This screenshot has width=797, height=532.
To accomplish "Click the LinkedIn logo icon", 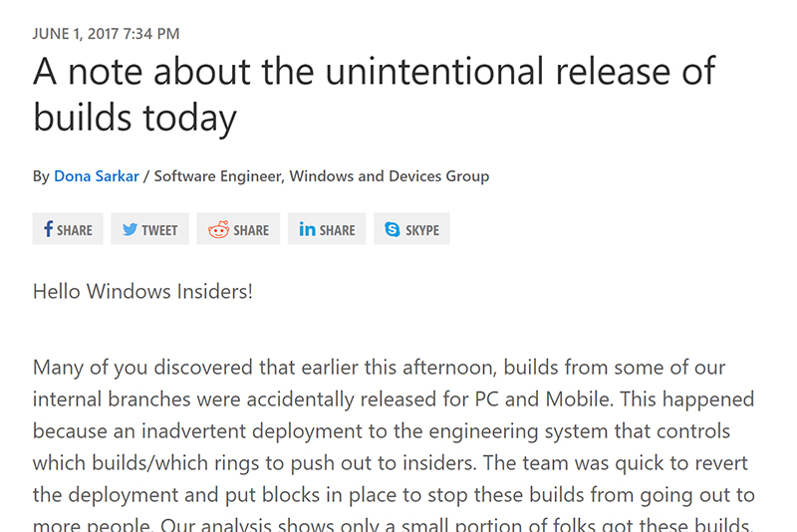I will 308,229.
